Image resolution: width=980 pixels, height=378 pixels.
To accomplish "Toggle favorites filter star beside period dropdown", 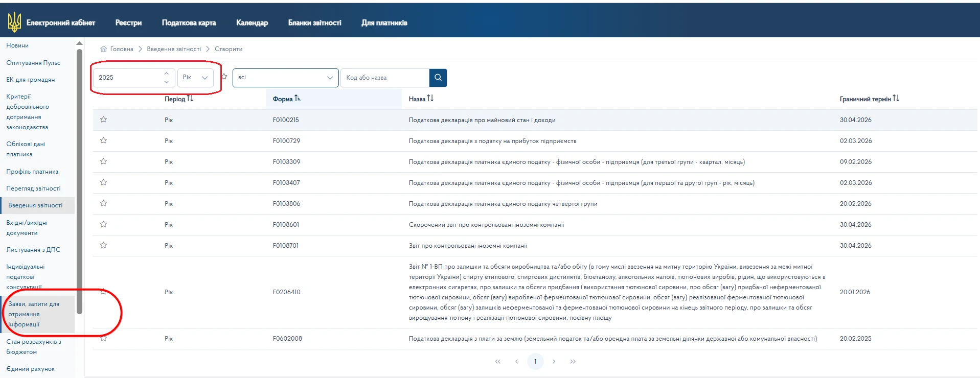I will point(224,77).
